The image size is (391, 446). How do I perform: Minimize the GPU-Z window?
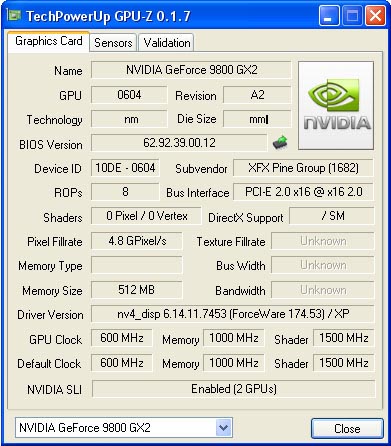[329, 16]
